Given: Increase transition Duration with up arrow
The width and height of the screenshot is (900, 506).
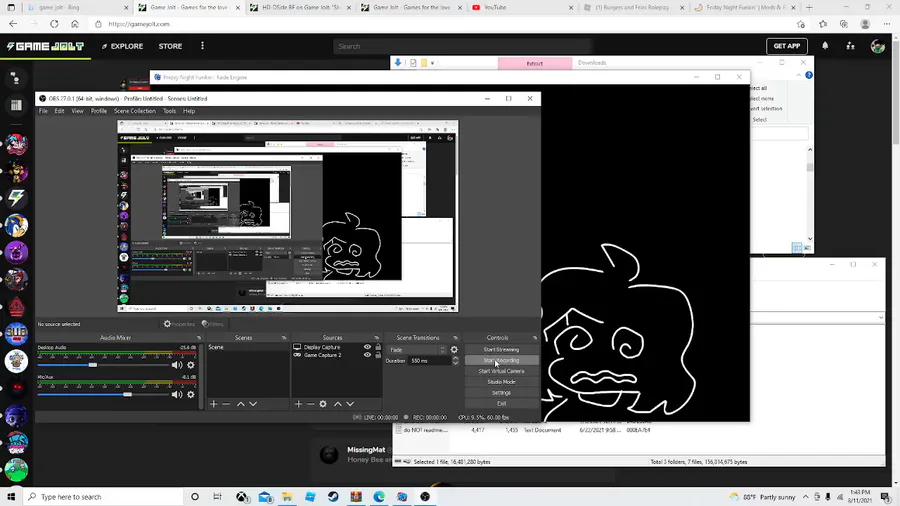Looking at the screenshot, I should 455,359.
